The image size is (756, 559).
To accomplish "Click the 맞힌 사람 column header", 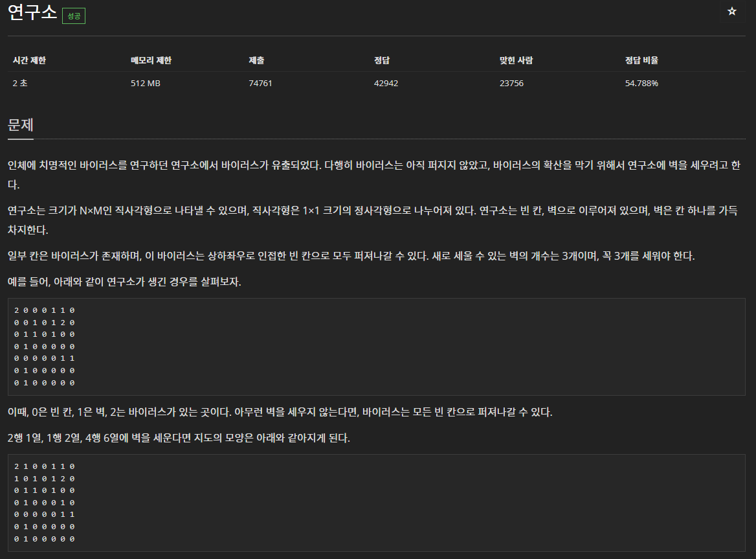I will (x=517, y=60).
